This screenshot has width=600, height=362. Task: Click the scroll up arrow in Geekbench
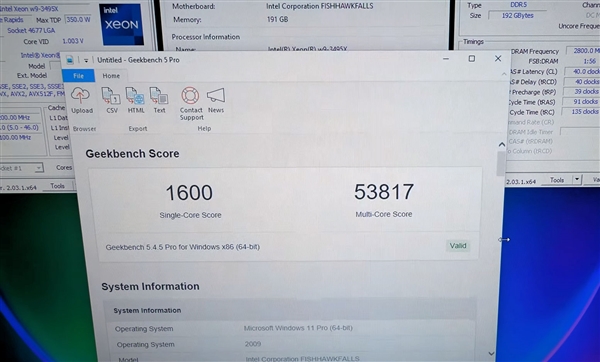(x=502, y=144)
